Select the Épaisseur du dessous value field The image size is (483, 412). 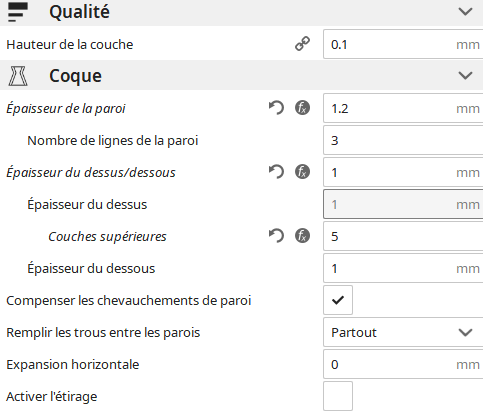coord(403,268)
